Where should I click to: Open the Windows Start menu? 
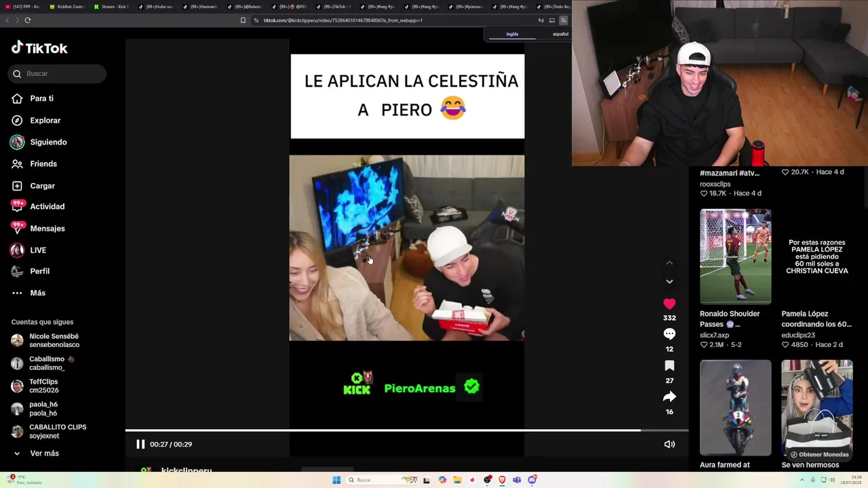[x=336, y=480]
